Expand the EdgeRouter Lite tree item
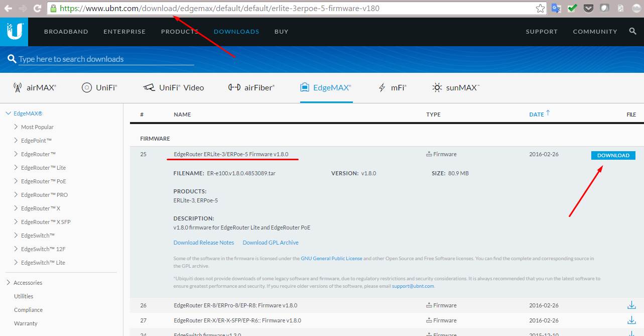Screen dimensions: 644x336 point(17,168)
